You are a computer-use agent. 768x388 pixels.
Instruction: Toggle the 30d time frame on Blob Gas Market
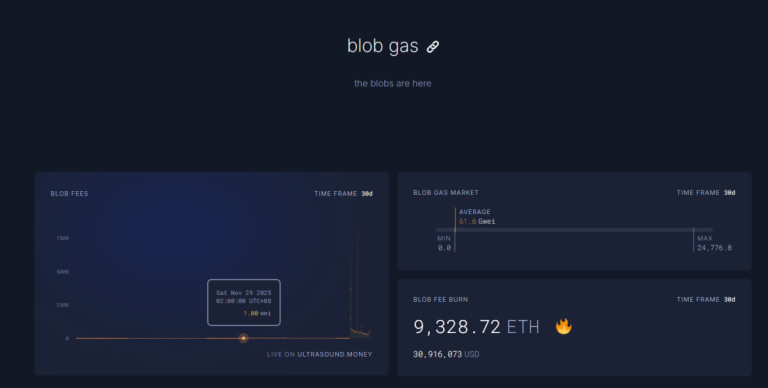click(729, 193)
